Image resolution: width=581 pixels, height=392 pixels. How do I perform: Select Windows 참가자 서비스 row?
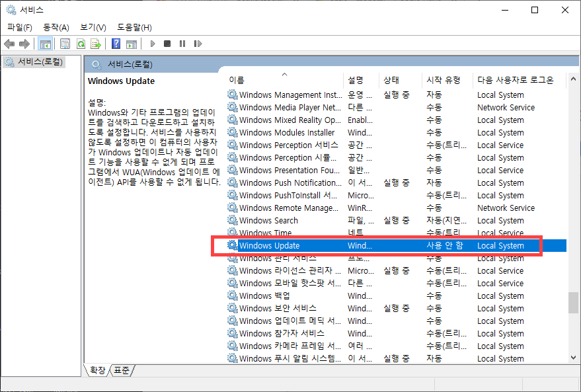pyautogui.click(x=397, y=334)
